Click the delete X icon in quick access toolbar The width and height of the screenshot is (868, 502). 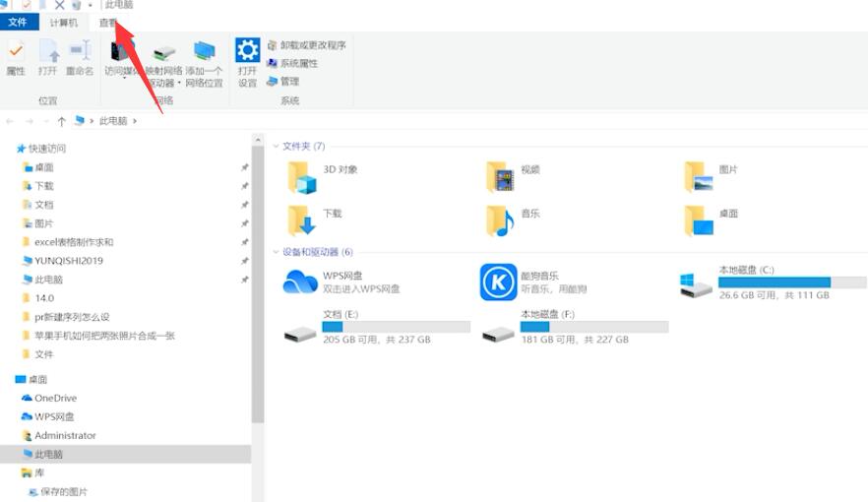[x=59, y=5]
